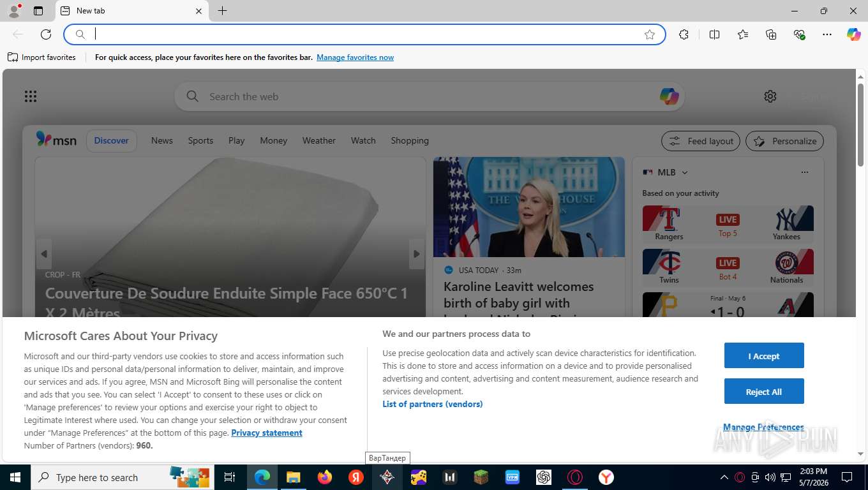This screenshot has height=490, width=868.
Task: Click Copilot icon in search box
Action: point(669,96)
